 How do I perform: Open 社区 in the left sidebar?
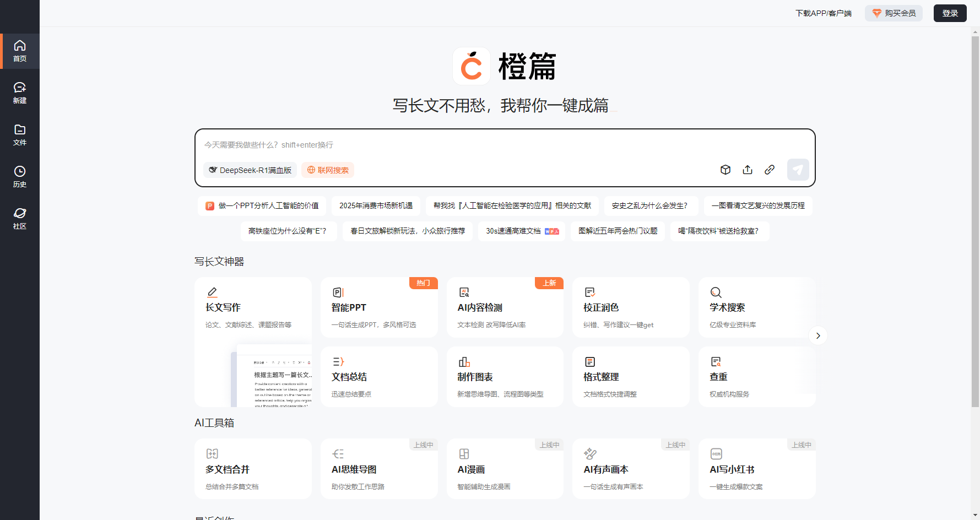[x=20, y=218]
